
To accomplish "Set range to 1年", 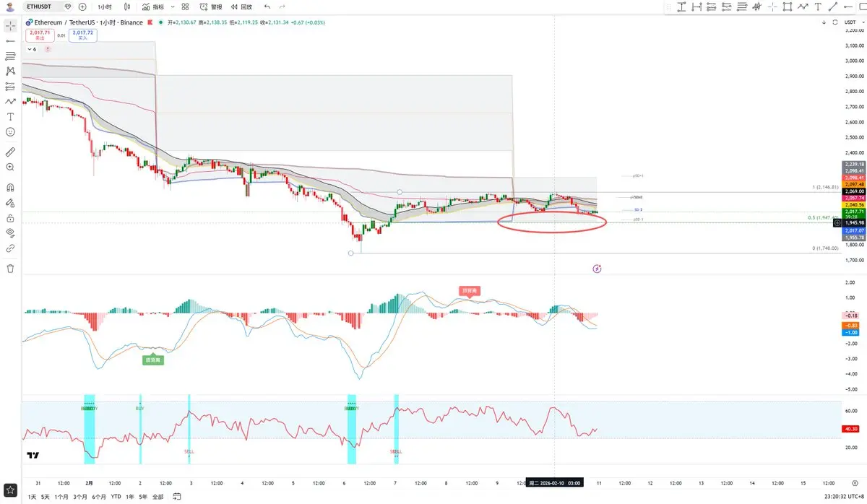I will point(129,497).
